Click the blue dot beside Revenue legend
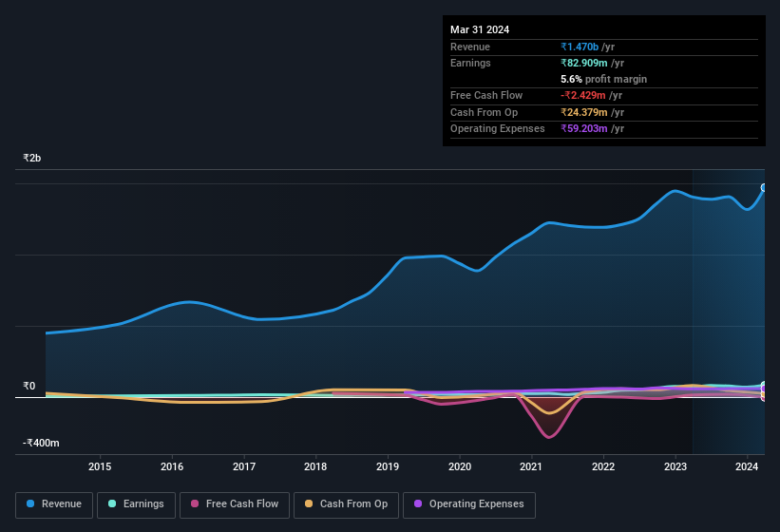 31,504
